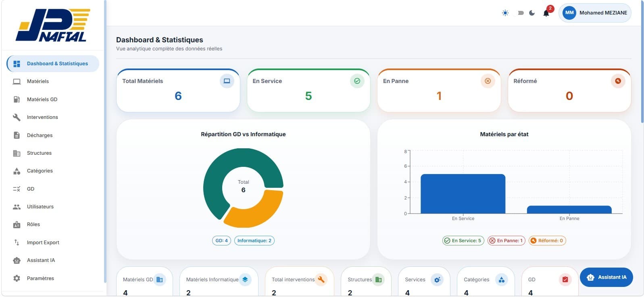Click the sun light-mode icon
Image resolution: width=644 pixels, height=297 pixels.
505,13
